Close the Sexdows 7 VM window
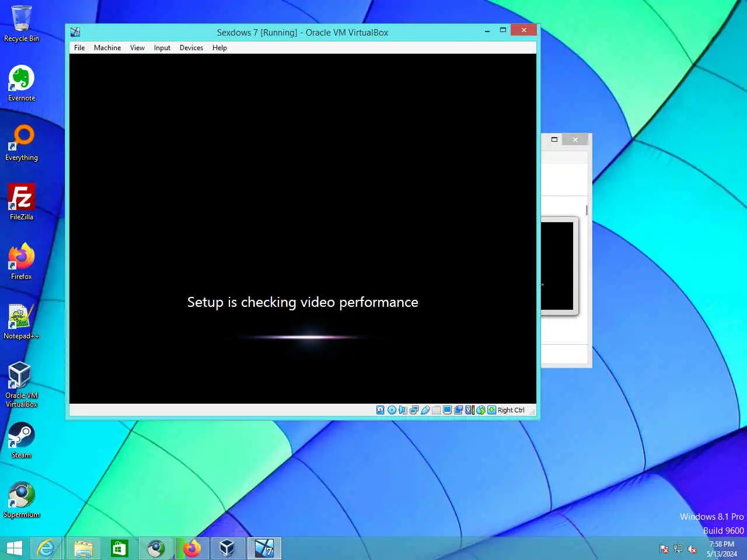The height and width of the screenshot is (560, 747). click(x=523, y=30)
